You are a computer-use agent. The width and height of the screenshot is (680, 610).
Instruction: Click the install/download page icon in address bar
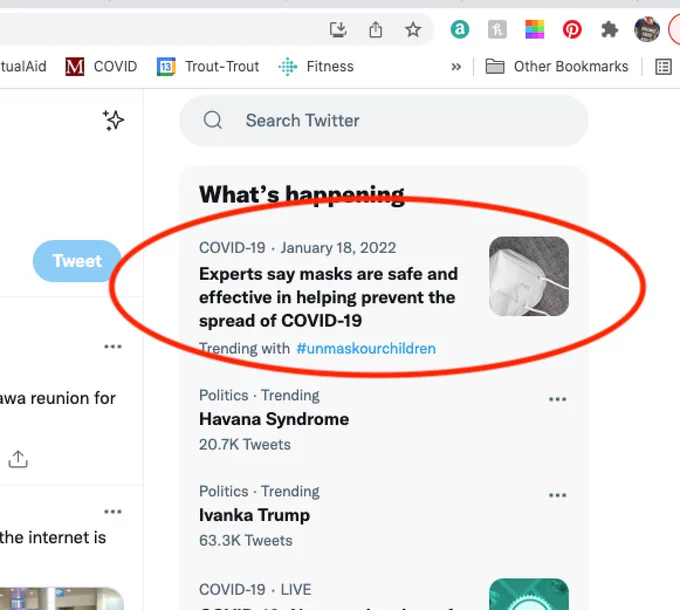point(338,30)
